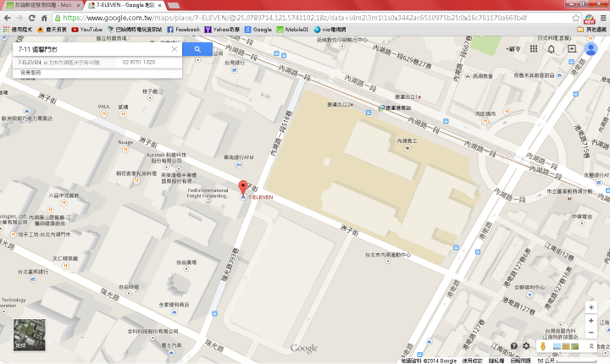610x364 pixels.
Task: Open the blue Google account avatar
Action: 591,49
